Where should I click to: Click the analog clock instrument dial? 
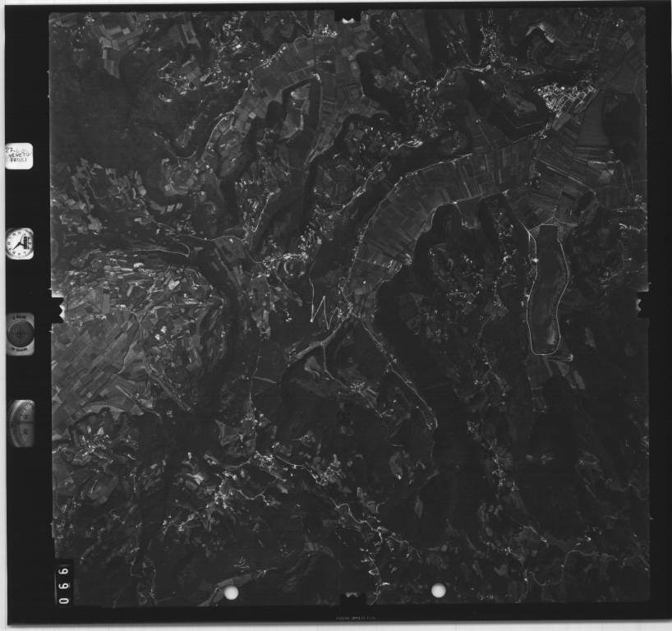point(19,243)
